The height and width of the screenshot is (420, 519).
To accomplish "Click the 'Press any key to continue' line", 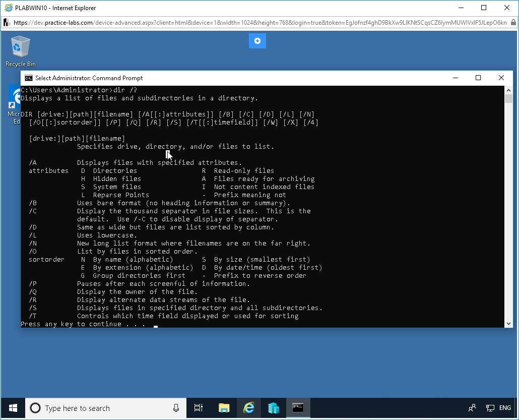I will 83,324.
